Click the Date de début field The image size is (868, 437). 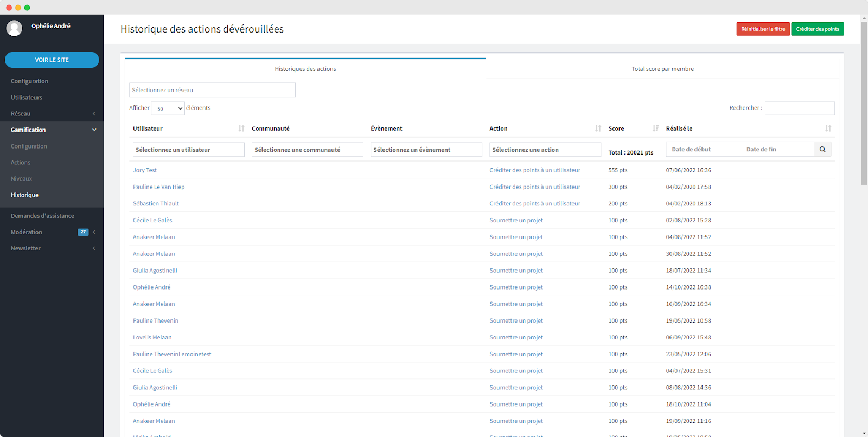[x=703, y=150]
